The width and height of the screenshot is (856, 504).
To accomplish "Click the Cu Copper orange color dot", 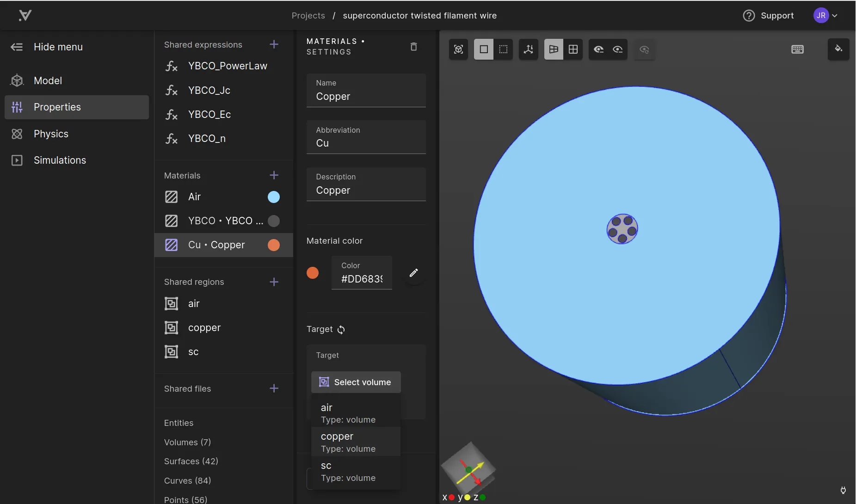I will (x=274, y=245).
